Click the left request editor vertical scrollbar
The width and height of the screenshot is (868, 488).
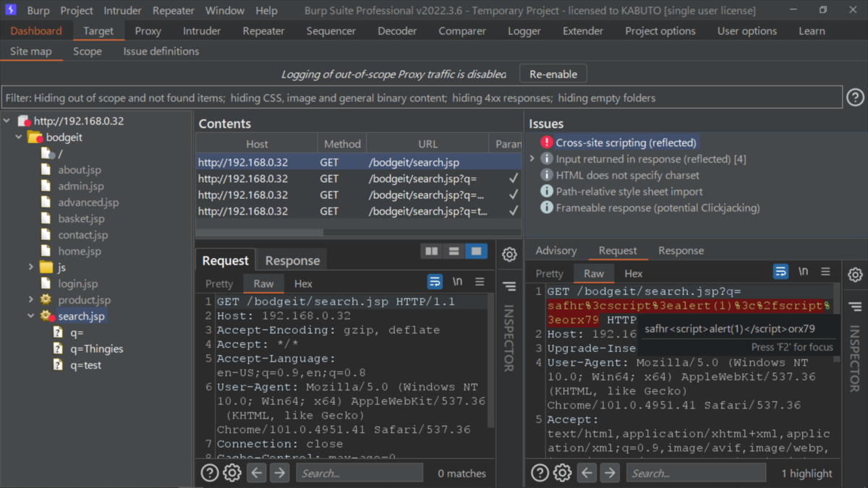(x=492, y=359)
